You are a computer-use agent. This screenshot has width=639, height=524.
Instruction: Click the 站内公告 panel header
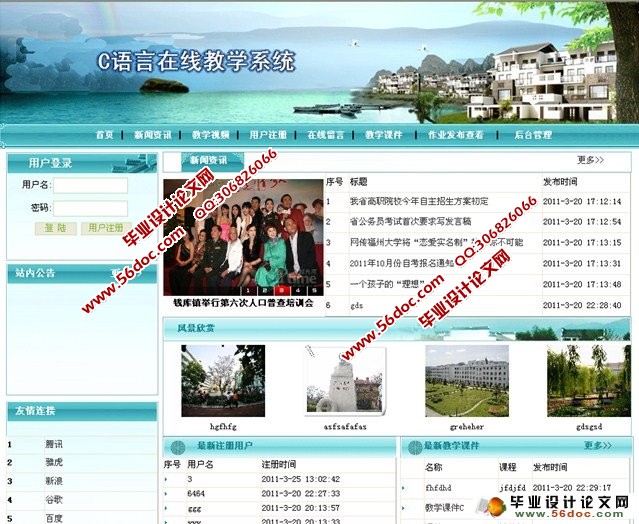tap(82, 273)
